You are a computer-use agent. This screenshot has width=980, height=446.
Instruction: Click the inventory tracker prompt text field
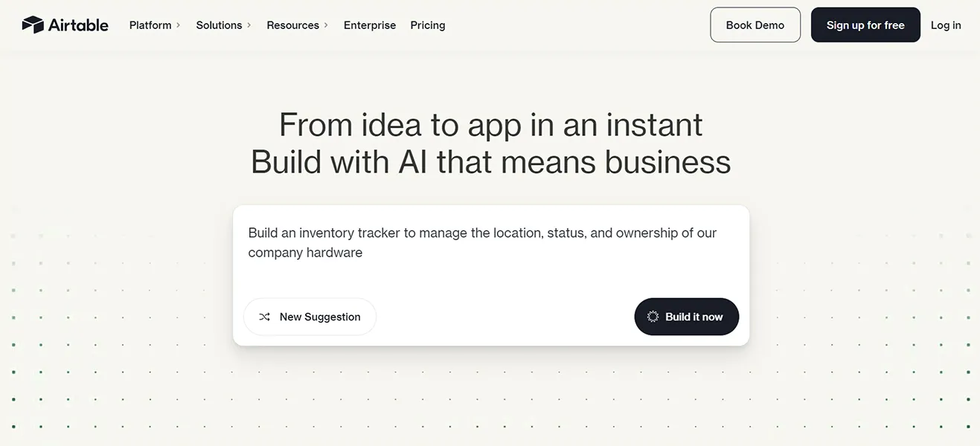coord(482,242)
